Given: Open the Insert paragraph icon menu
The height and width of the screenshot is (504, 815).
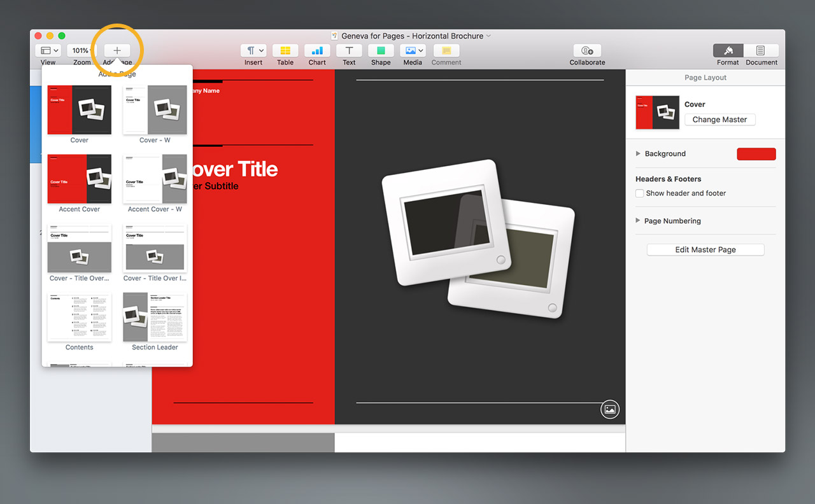Looking at the screenshot, I should pyautogui.click(x=253, y=50).
